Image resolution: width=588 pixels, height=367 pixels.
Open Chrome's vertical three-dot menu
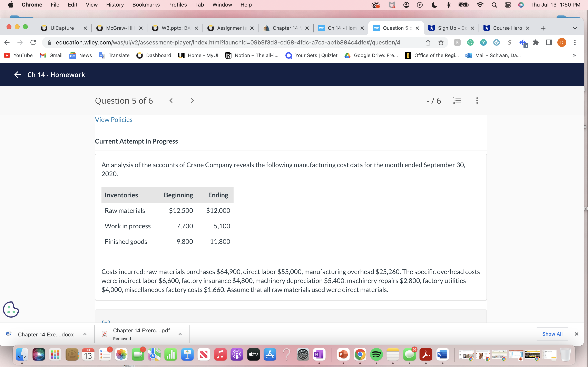coord(575,42)
